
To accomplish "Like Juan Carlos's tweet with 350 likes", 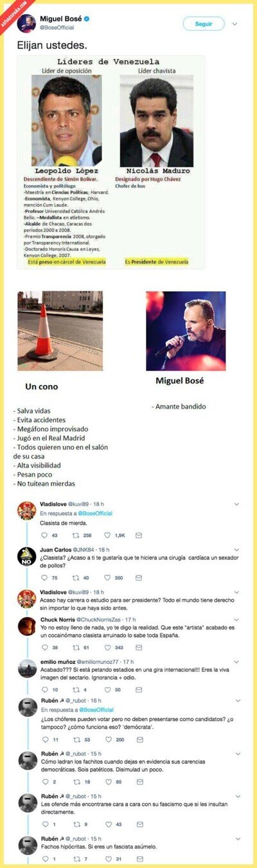I will click(x=108, y=577).
